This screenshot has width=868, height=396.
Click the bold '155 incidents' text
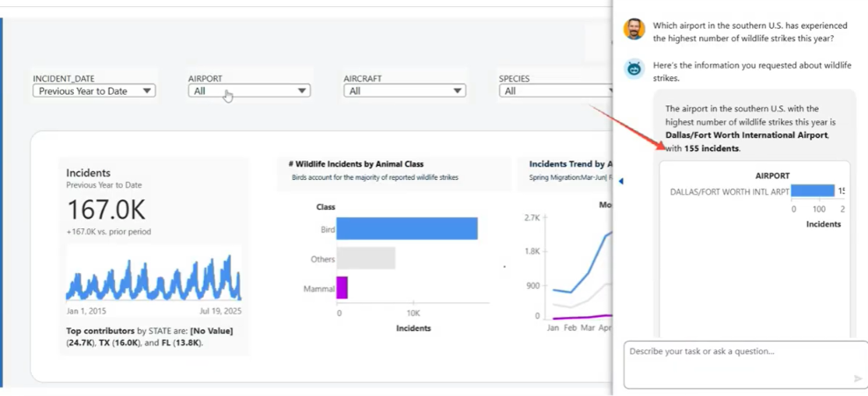point(712,148)
